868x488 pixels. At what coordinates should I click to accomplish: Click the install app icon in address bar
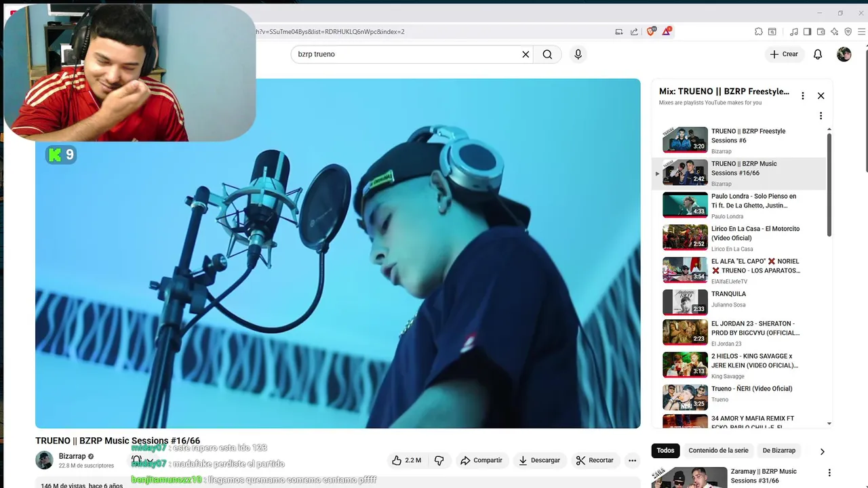619,32
